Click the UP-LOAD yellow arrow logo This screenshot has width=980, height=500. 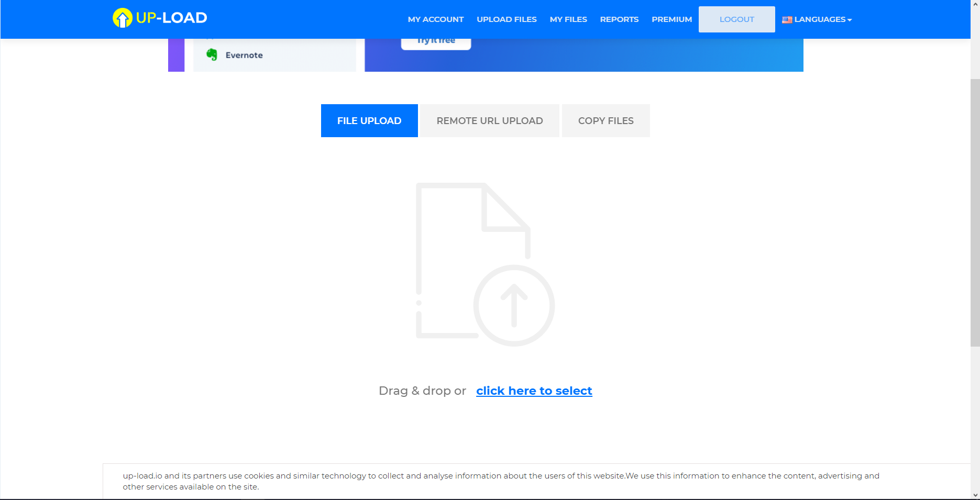tap(122, 18)
